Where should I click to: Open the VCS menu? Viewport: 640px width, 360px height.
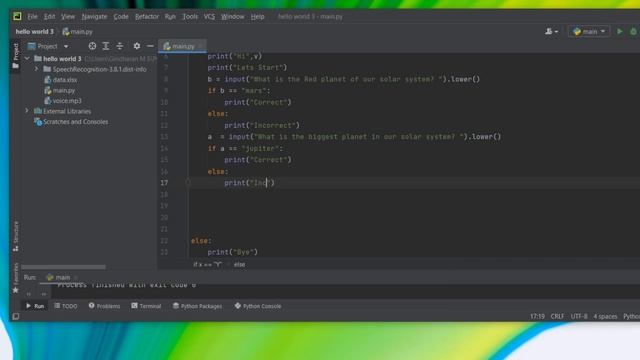pyautogui.click(x=209, y=17)
